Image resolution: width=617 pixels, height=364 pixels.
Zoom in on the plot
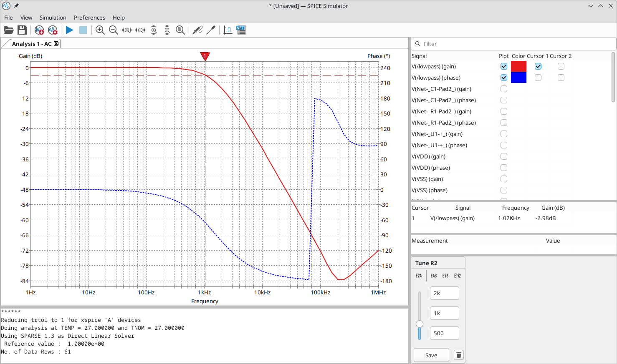coord(100,30)
